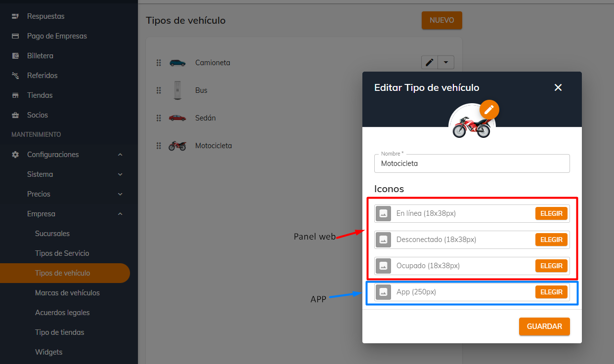Viewport: 614px width, 364px height.
Task: Open the Marcas de vehículos menu item
Action: (67, 293)
